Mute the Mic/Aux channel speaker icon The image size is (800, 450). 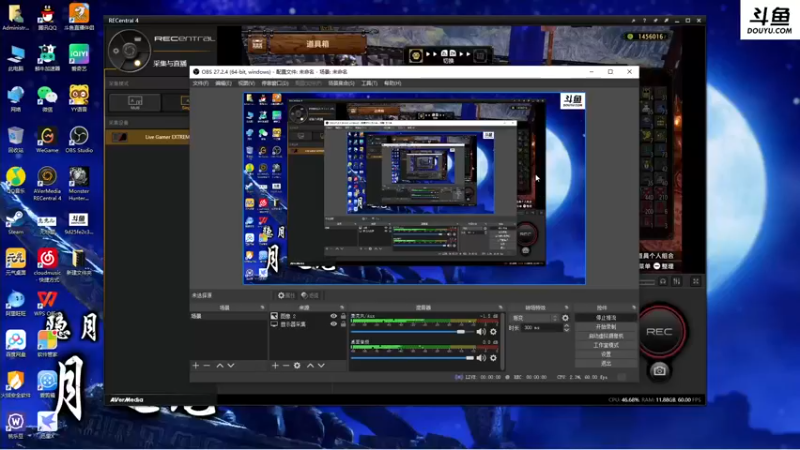(x=481, y=332)
